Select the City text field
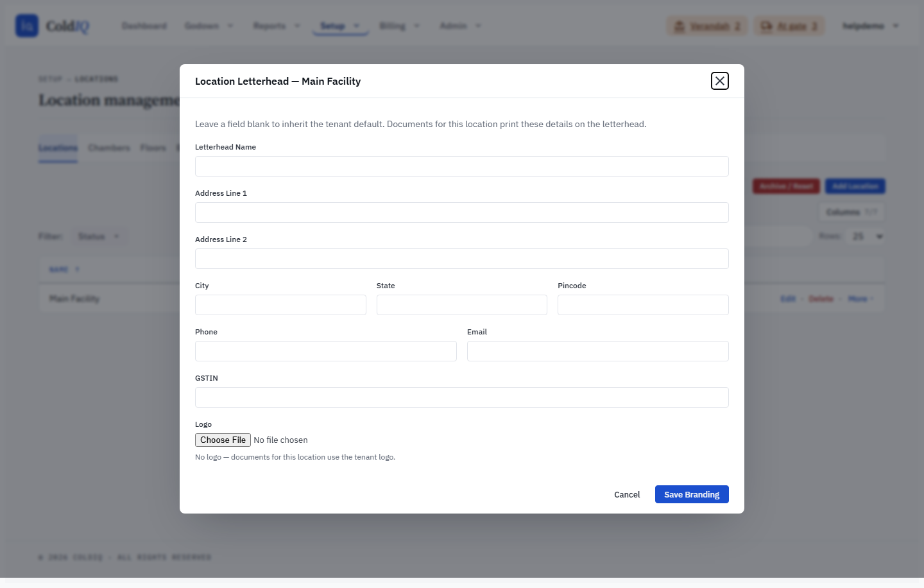The image size is (924, 588). (280, 305)
